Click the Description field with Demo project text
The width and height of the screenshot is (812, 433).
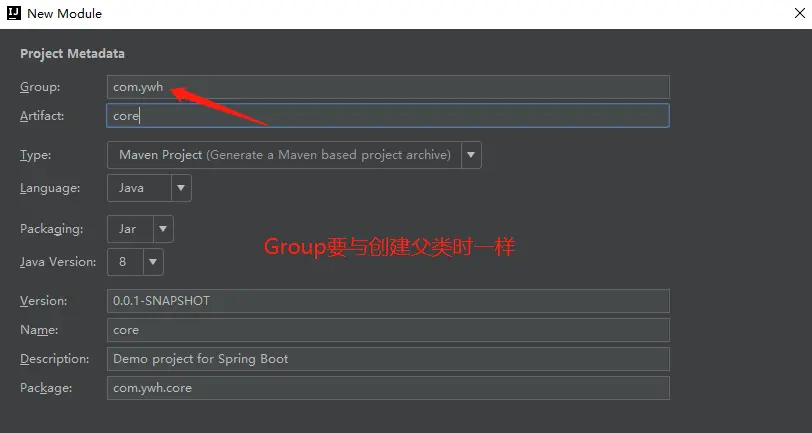pyautogui.click(x=388, y=359)
